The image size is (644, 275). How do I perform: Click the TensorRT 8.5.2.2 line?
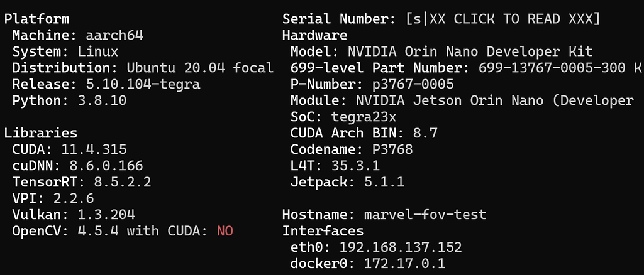(x=82, y=182)
